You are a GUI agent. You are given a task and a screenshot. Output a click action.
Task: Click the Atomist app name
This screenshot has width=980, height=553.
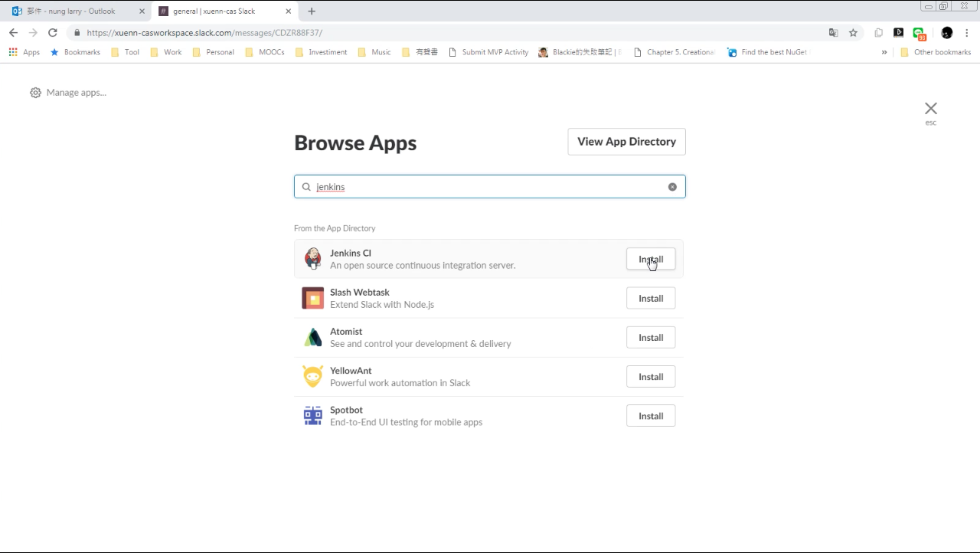click(346, 331)
